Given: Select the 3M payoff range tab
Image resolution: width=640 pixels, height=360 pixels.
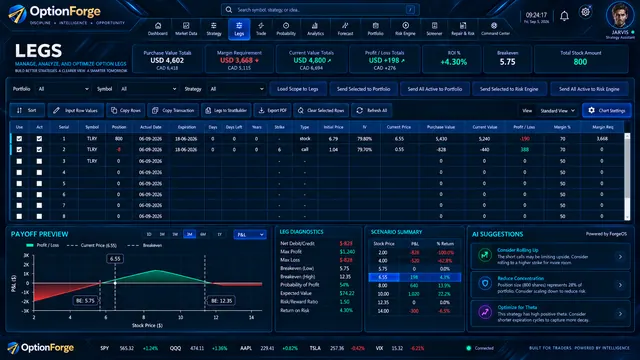Looking at the screenshot, I should 189,234.
